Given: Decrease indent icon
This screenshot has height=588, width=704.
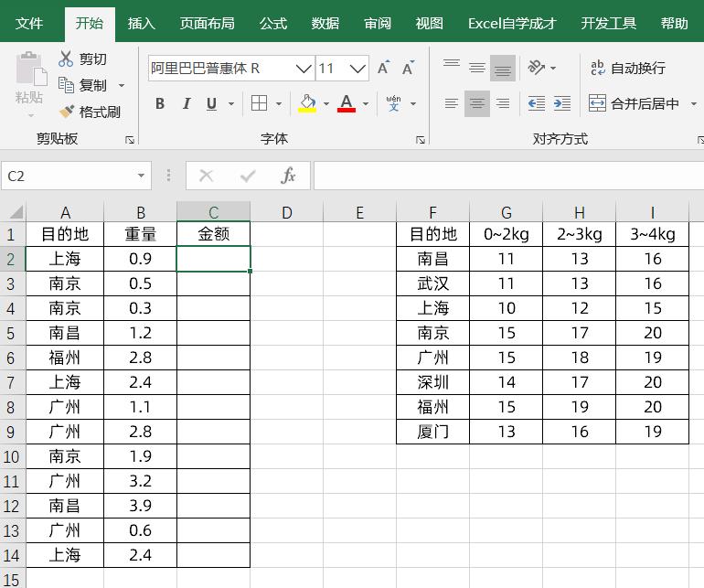Looking at the screenshot, I should coord(536,103).
